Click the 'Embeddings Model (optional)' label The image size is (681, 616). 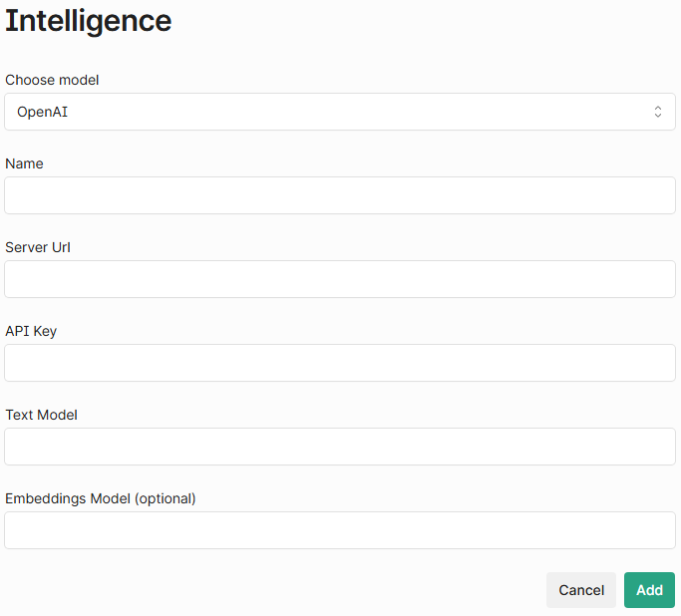click(x=100, y=498)
